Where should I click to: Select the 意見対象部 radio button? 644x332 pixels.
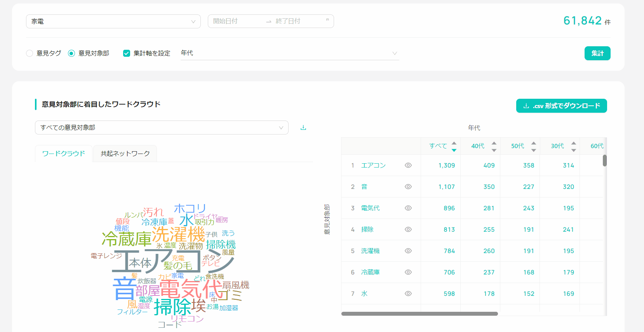[x=71, y=53]
